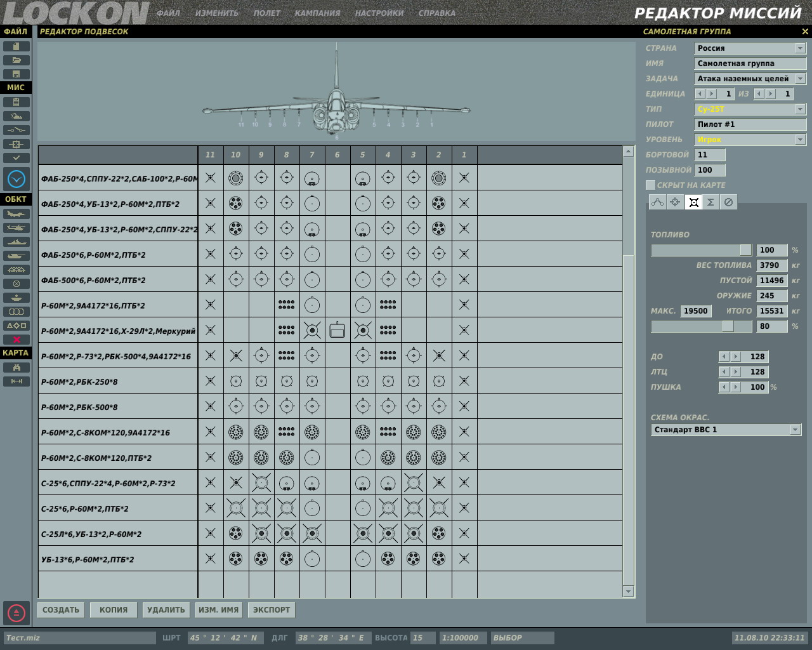Select the tank ground vehicle icon
This screenshot has height=650, width=812.
(16, 256)
